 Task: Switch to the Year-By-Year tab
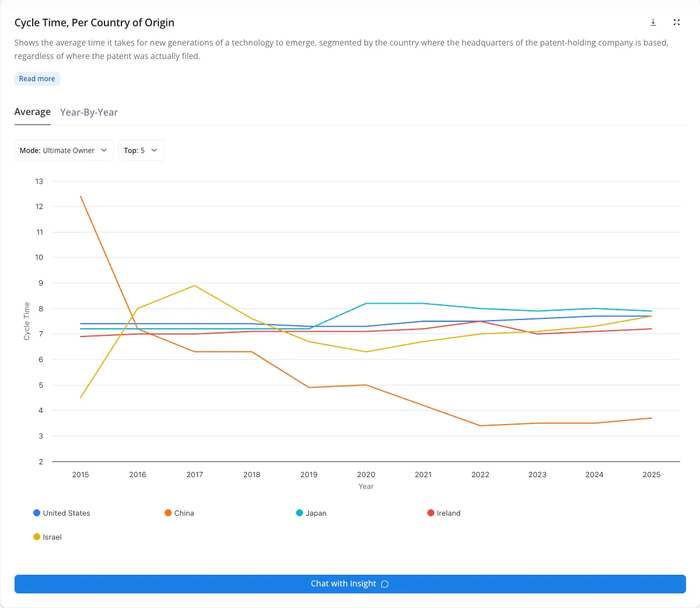pos(89,112)
